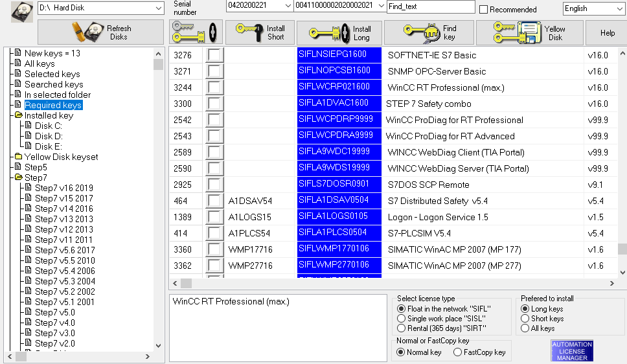Screen dimensions: 627x364
Task: Choose FastCopy key option
Action: 457,352
